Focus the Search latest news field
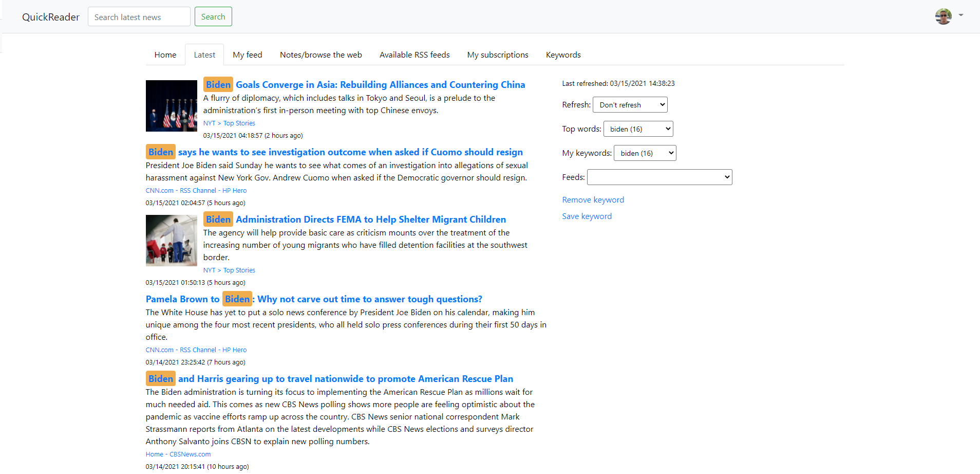This screenshot has height=474, width=980. pyautogui.click(x=139, y=17)
